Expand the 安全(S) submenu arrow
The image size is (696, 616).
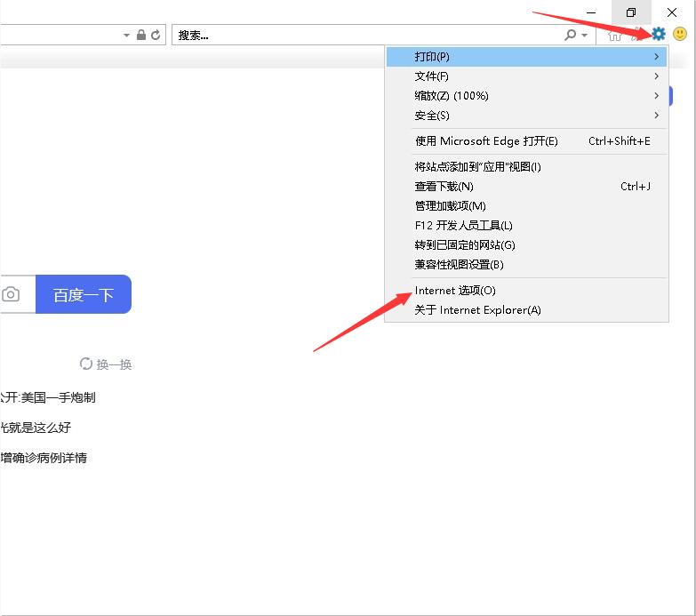(x=657, y=116)
